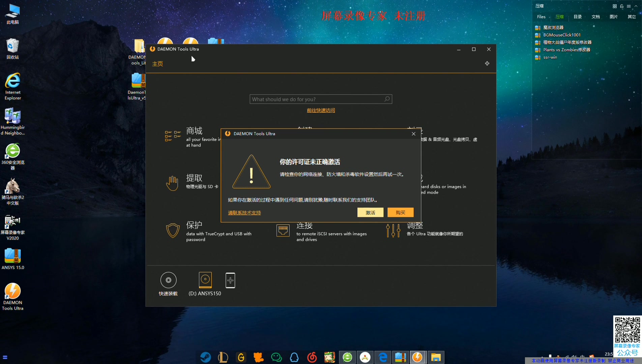
Task: Open Microsoft Edge from the taskbar
Action: click(x=383, y=357)
